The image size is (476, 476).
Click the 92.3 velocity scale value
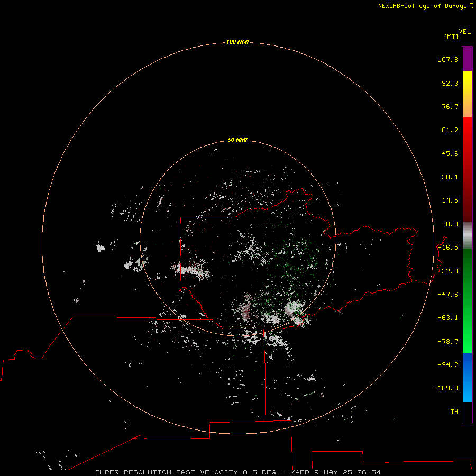click(x=450, y=83)
